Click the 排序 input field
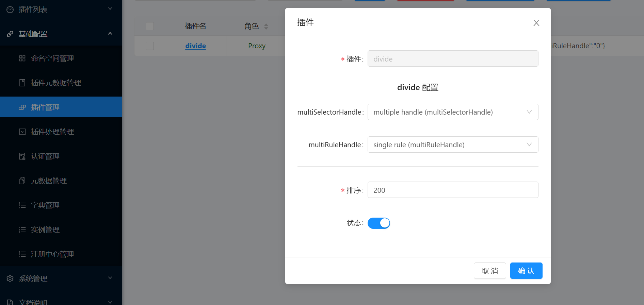This screenshot has height=305, width=644. (453, 190)
